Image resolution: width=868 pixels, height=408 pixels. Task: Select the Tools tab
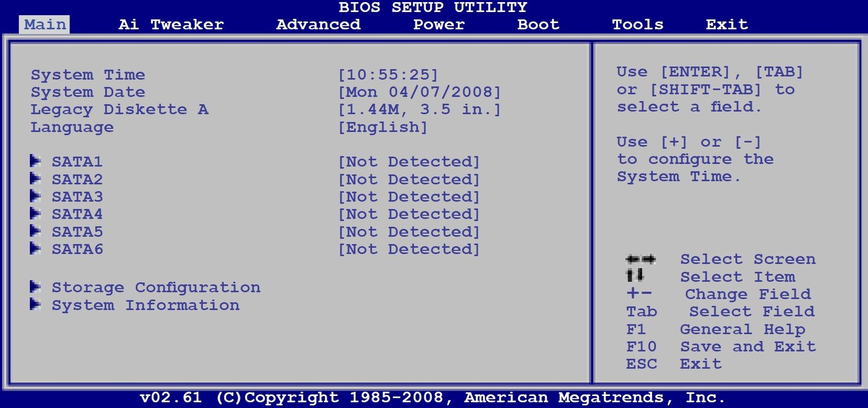click(637, 24)
